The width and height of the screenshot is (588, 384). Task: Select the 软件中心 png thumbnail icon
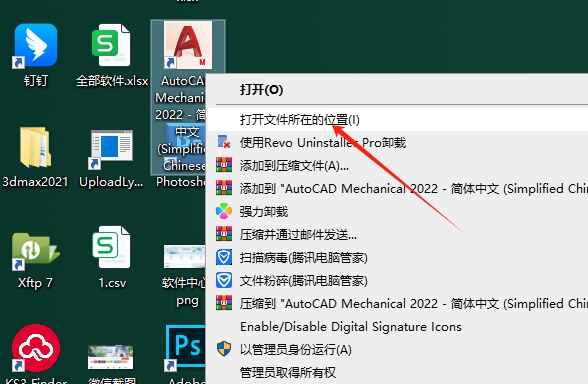tap(184, 256)
